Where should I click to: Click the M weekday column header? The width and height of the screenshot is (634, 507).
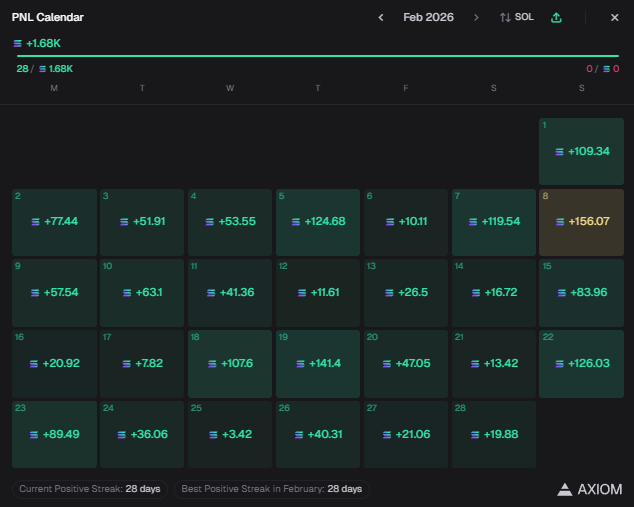pyautogui.click(x=54, y=88)
